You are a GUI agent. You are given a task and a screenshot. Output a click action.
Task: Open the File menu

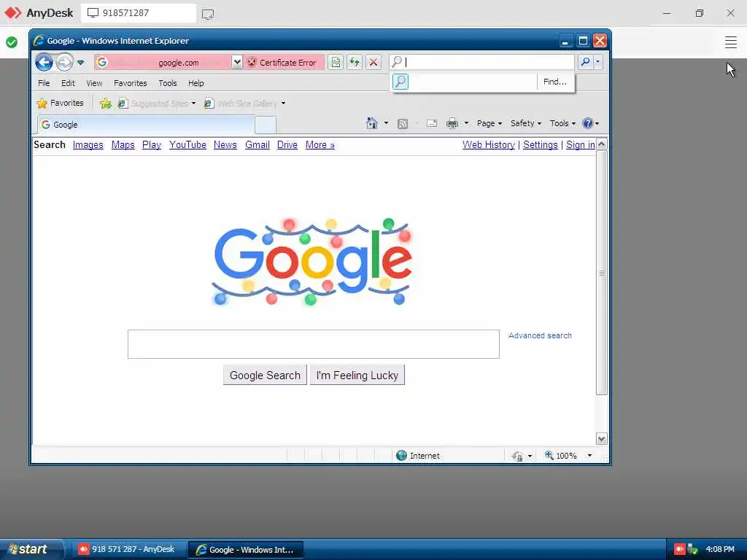[44, 83]
